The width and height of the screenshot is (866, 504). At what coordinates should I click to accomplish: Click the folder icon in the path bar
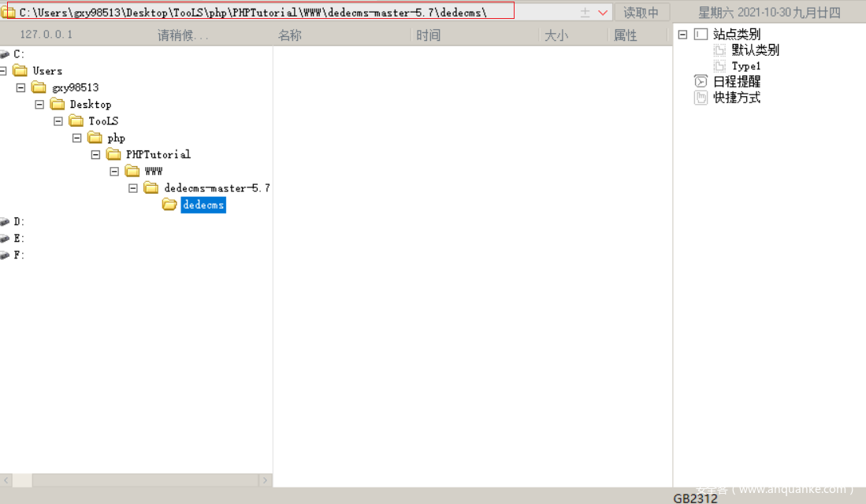pyautogui.click(x=8, y=13)
